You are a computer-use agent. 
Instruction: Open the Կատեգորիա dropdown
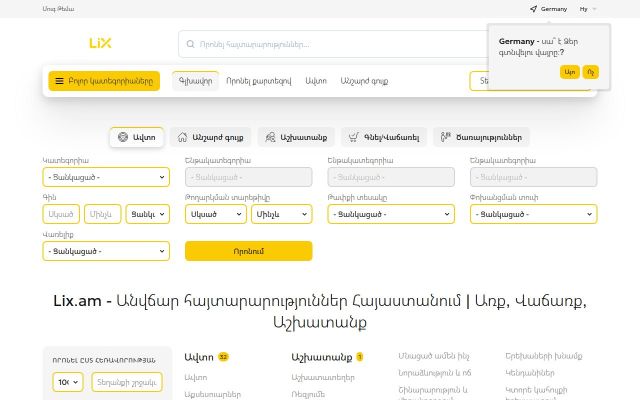(x=106, y=177)
